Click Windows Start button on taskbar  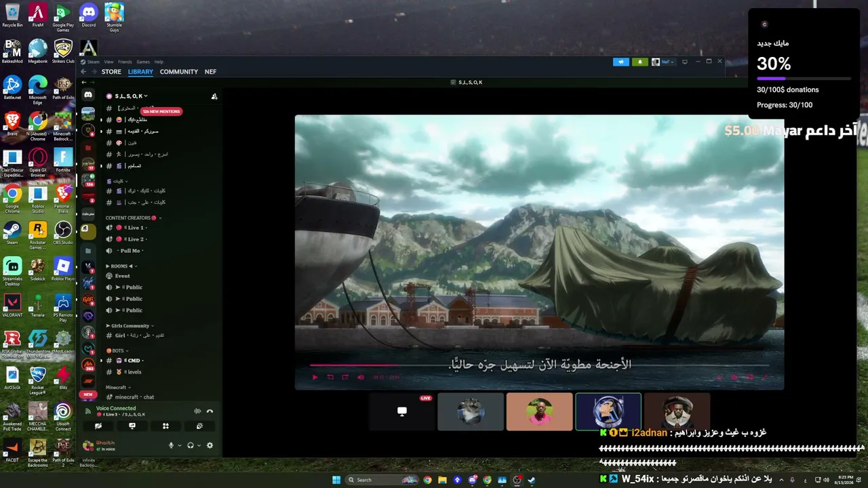tap(336, 480)
